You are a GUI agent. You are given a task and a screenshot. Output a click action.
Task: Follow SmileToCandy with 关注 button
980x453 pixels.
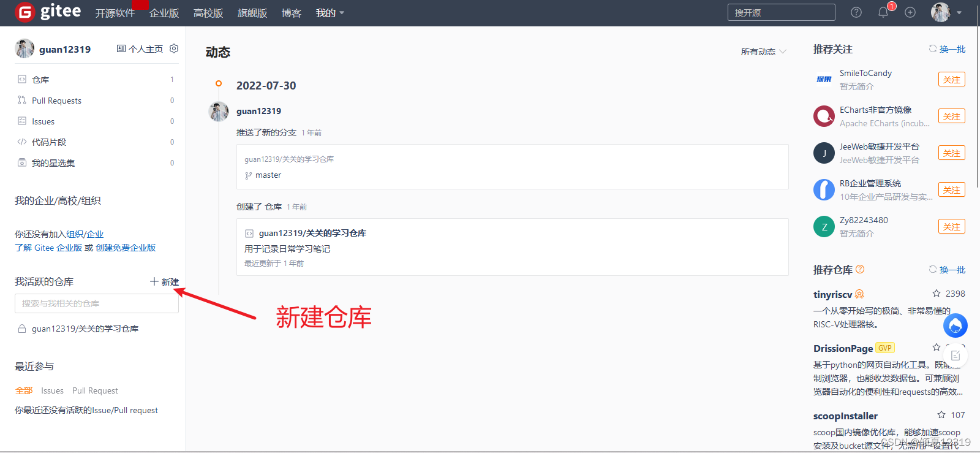pos(952,80)
